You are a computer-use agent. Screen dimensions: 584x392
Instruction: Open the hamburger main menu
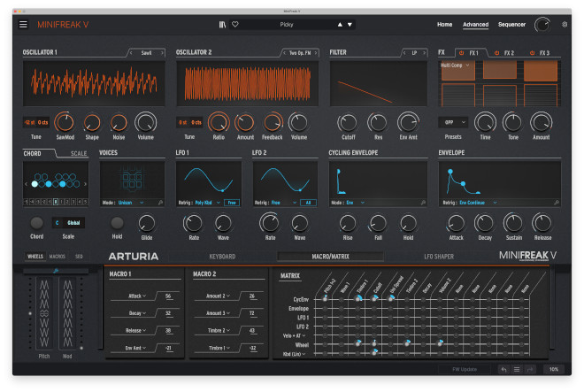23,25
